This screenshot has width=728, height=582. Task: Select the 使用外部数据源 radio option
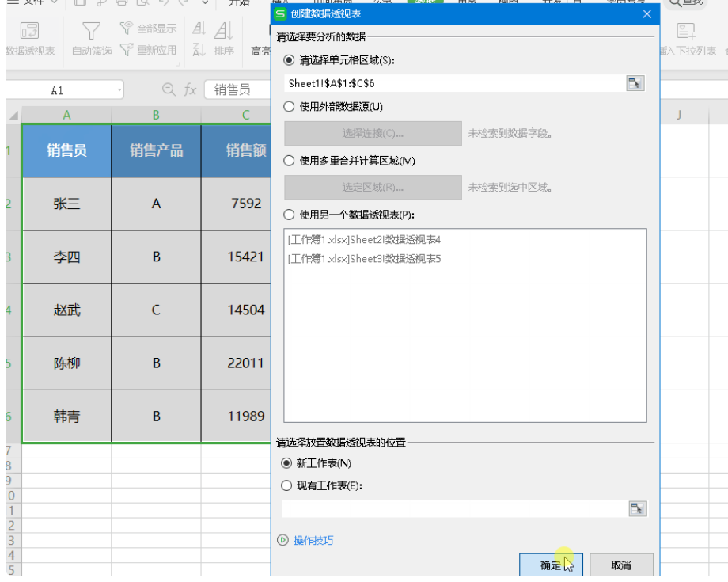[x=289, y=106]
